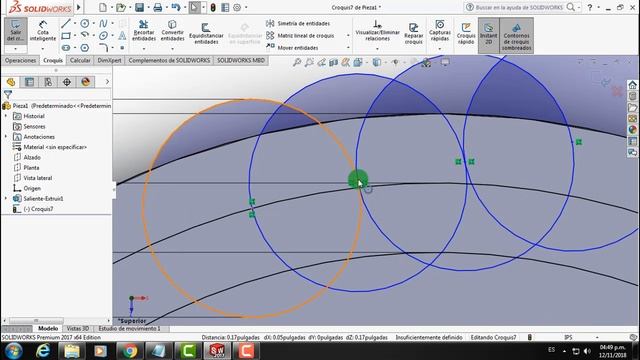Select the Polygon sketch tool
The width and height of the screenshot is (640, 360).
click(x=84, y=48)
